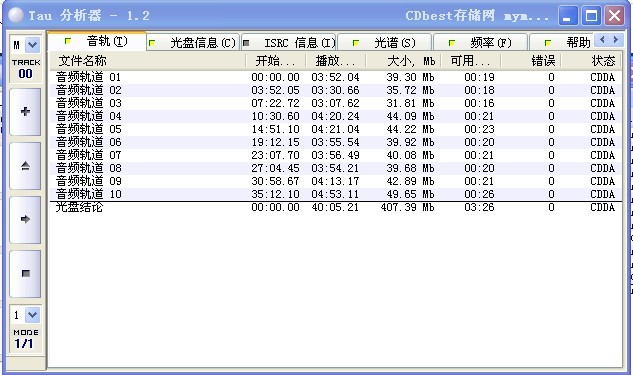This screenshot has height=375, width=633.
Task: Switch to the 音轨 (T) tab
Action: [x=97, y=41]
